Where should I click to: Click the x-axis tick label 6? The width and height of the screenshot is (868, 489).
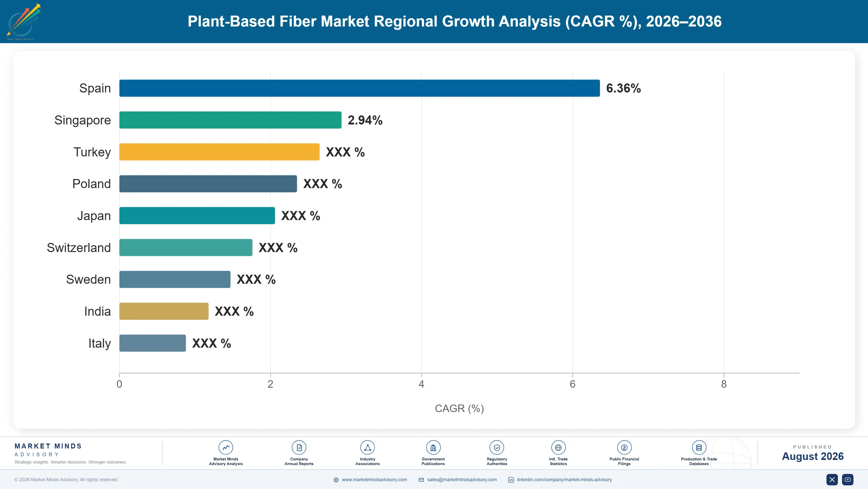pyautogui.click(x=573, y=384)
